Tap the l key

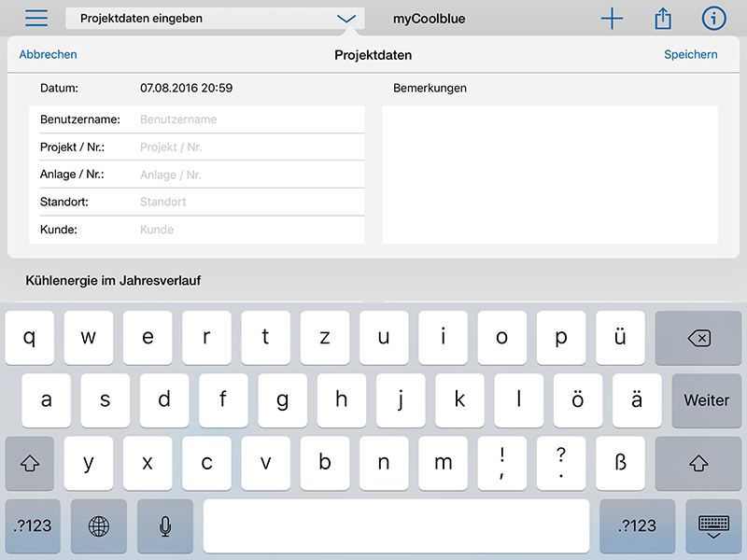pos(519,400)
